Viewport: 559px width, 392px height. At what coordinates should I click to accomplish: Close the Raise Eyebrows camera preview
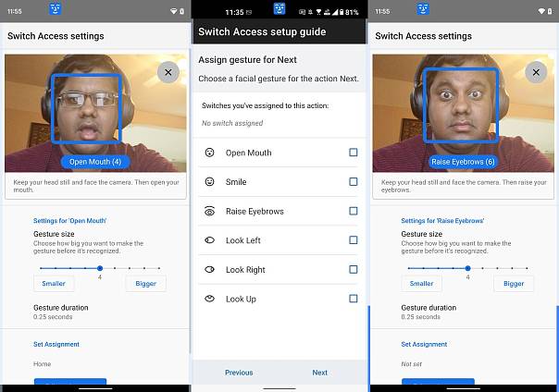tap(536, 72)
